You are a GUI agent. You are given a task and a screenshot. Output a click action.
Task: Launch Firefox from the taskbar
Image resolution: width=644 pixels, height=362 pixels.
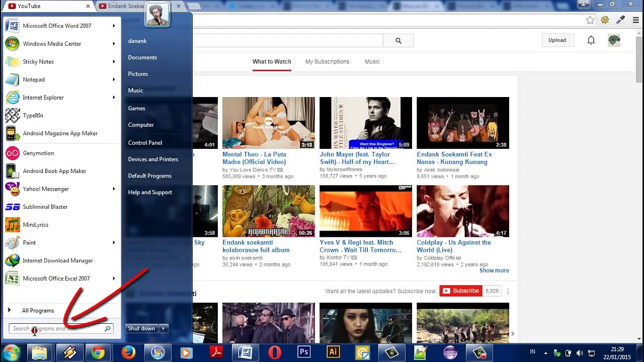(x=128, y=352)
